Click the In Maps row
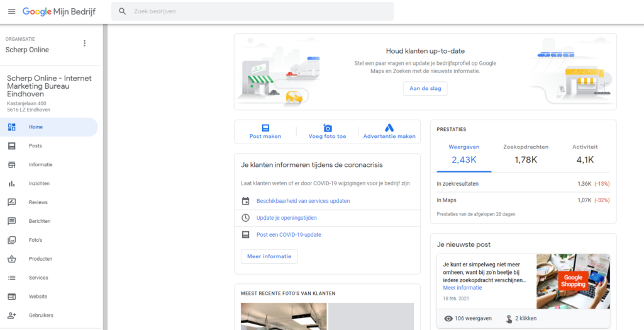The height and width of the screenshot is (330, 644). [523, 200]
